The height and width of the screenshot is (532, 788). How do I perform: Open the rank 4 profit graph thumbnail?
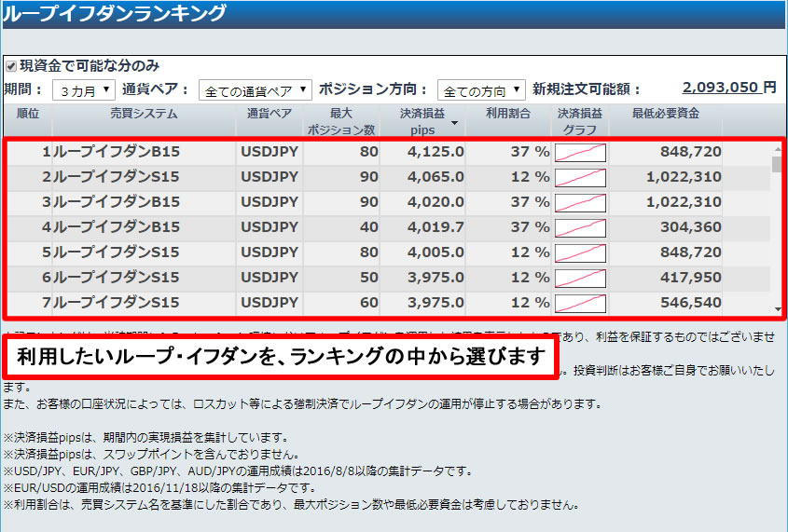580,228
